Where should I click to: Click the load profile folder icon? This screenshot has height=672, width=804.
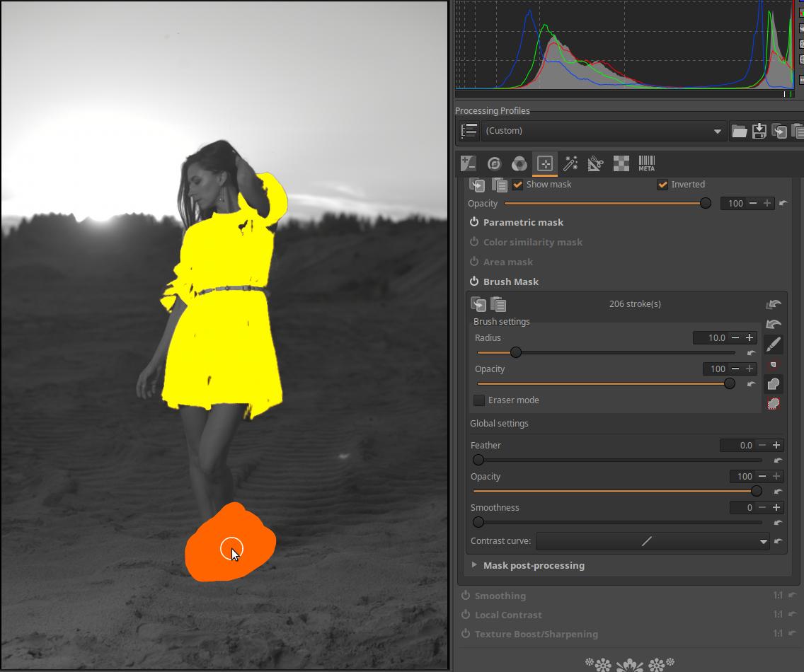tap(739, 131)
